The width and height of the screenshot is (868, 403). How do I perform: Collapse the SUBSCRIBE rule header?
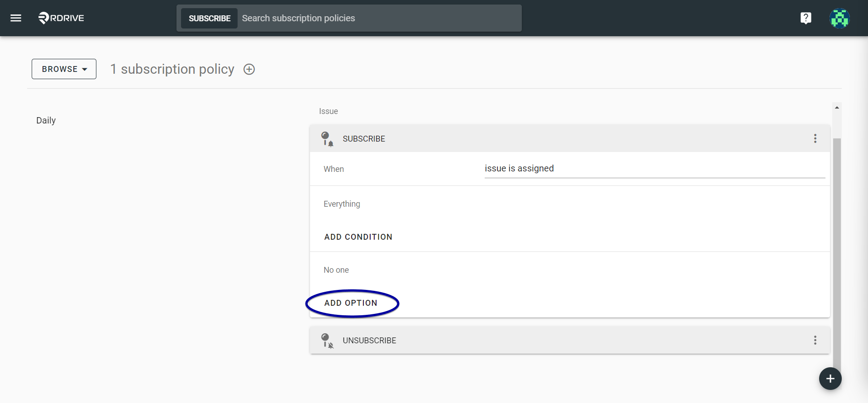[x=570, y=138]
